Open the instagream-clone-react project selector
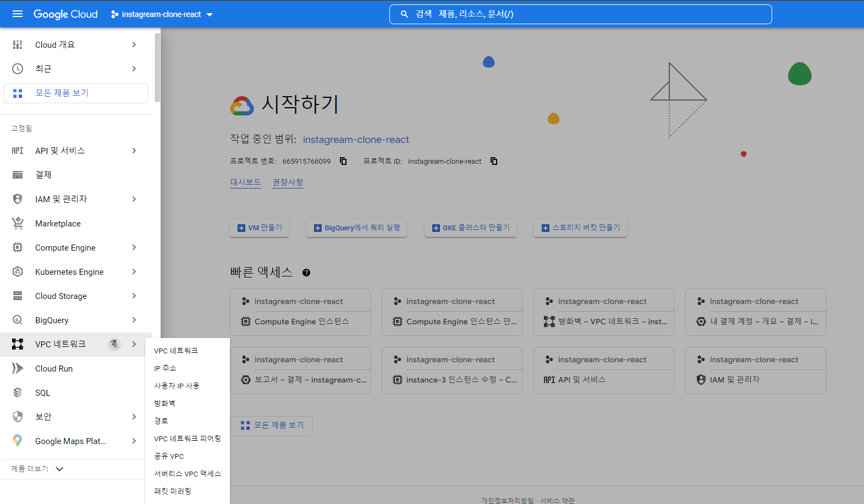Screen dimensions: 864x504 point(162,14)
